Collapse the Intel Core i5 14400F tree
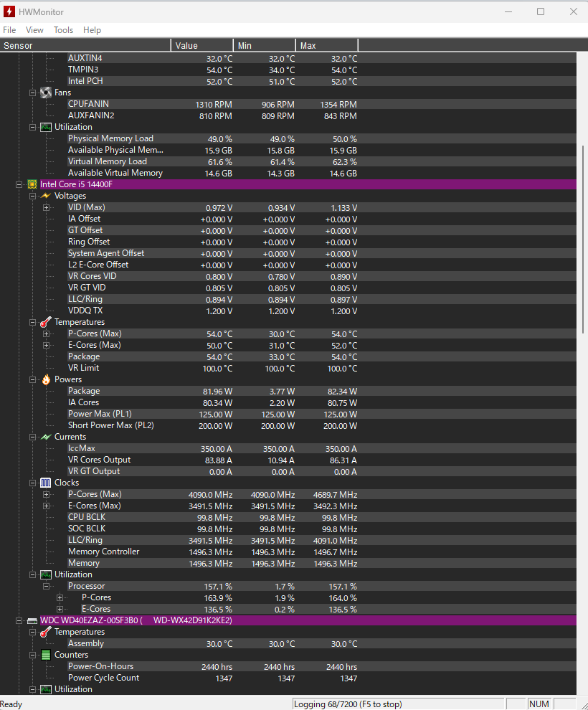Screen dimensions: 588x710 point(19,184)
